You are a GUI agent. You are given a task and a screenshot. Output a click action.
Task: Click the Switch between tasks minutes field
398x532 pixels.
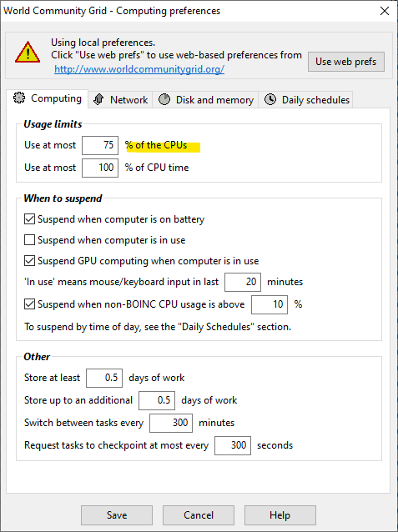(x=171, y=423)
